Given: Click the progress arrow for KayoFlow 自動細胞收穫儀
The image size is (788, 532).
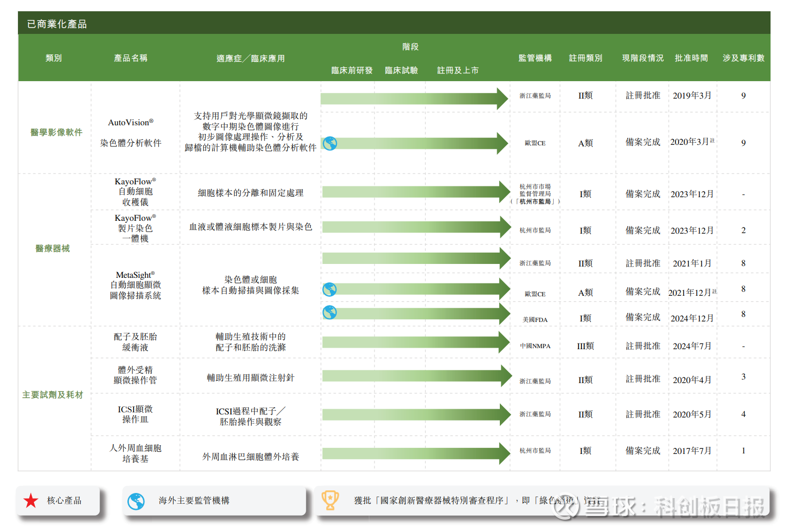Looking at the screenshot, I should (x=415, y=192).
